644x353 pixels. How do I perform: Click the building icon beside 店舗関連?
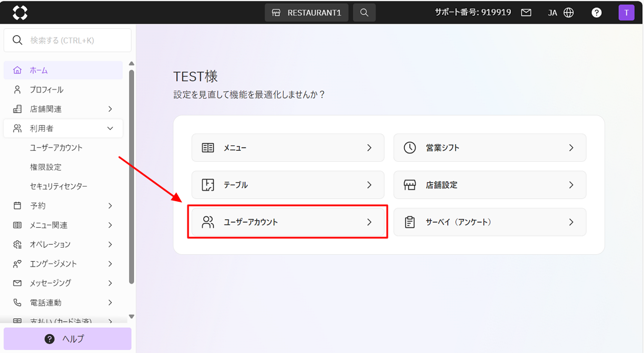tap(17, 109)
